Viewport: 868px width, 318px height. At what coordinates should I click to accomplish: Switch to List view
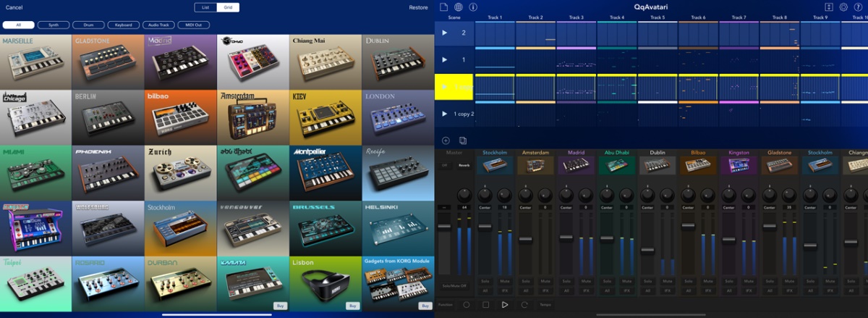point(205,7)
